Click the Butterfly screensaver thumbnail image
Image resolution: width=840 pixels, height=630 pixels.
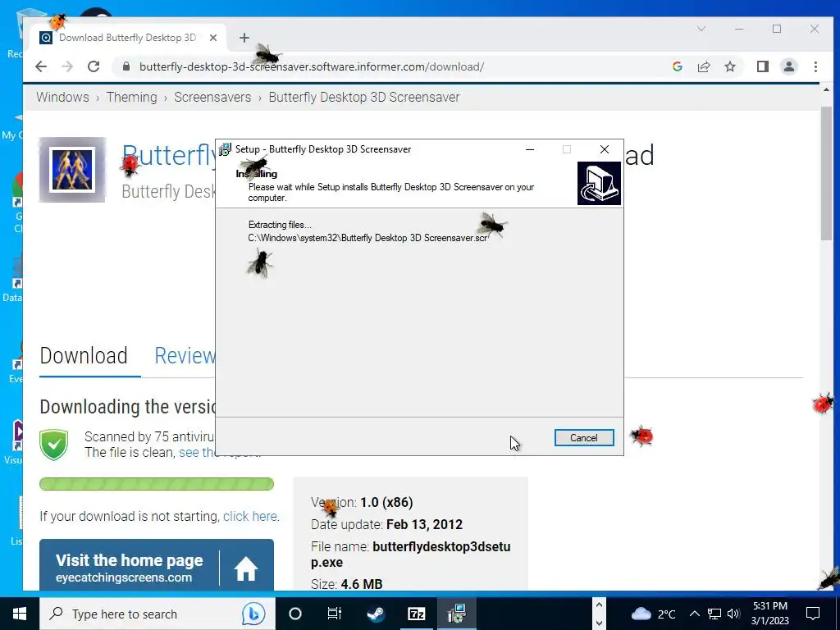click(72, 170)
